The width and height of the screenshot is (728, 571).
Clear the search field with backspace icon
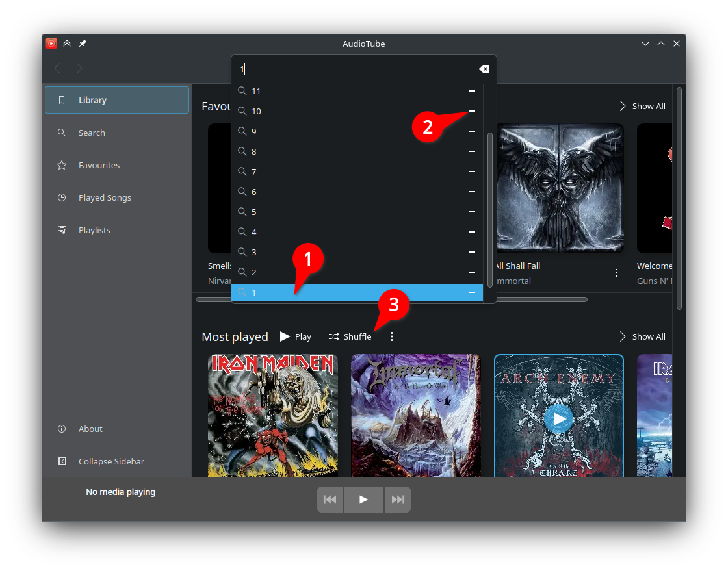[484, 69]
